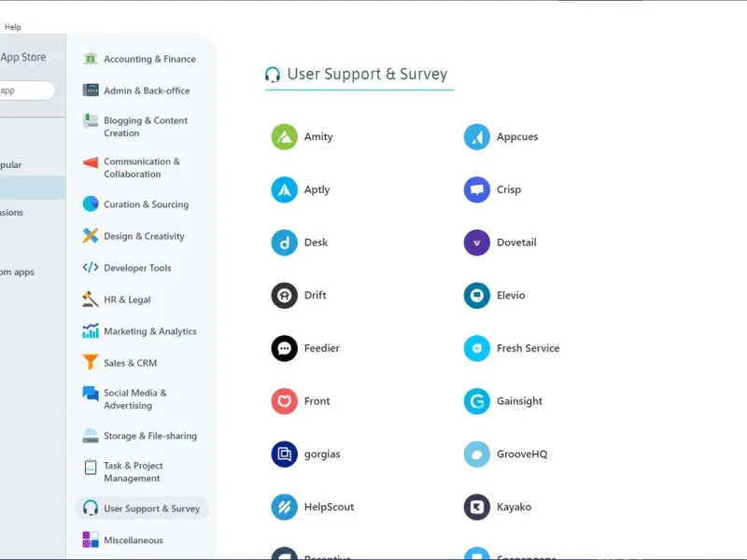This screenshot has width=747, height=560.
Task: Focus the app search input field
Action: pyautogui.click(x=26, y=91)
